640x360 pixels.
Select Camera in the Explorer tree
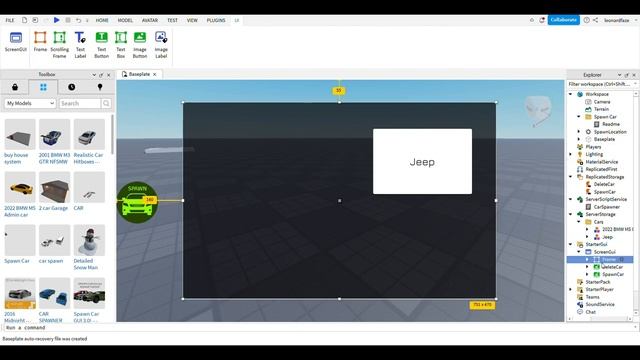602,102
